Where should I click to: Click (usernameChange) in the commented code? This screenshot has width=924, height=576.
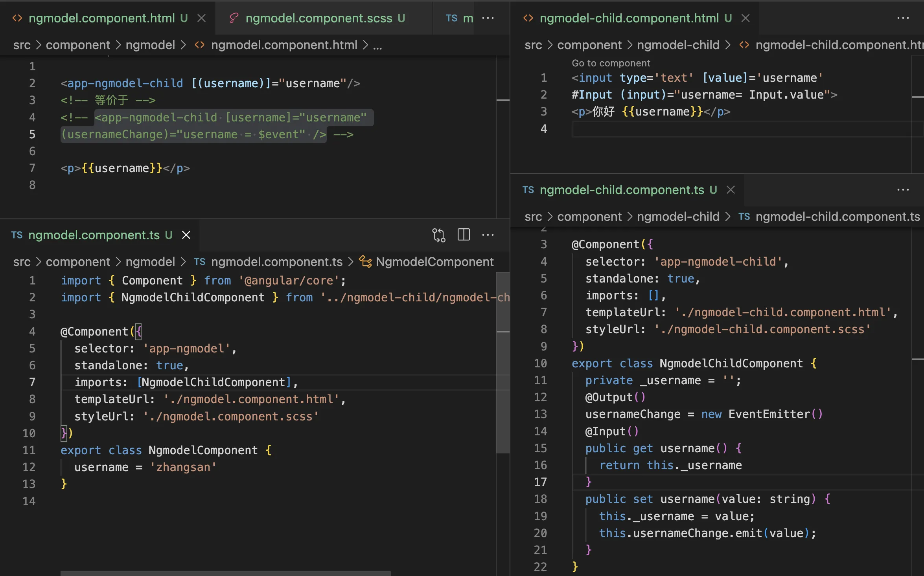point(115,134)
